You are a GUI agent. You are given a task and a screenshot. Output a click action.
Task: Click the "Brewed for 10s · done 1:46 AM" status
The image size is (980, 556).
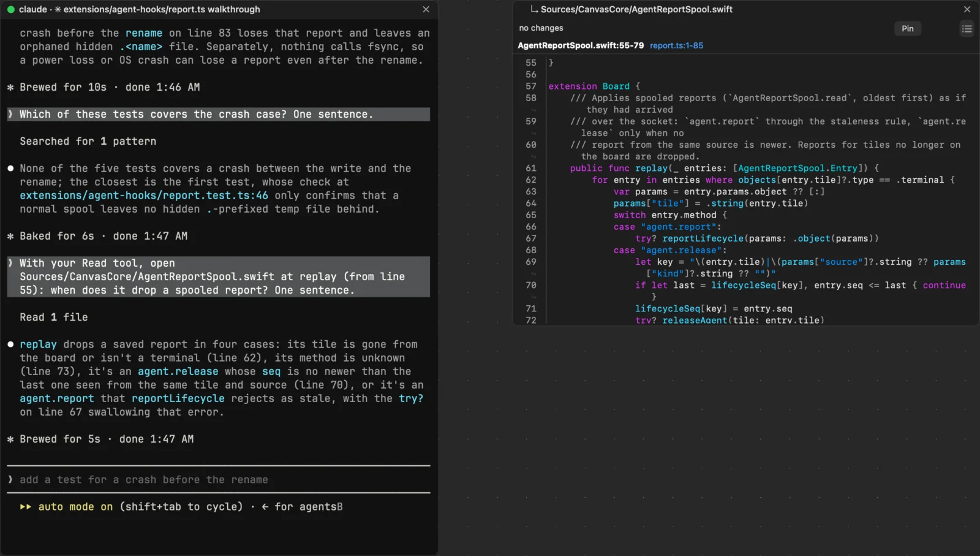click(x=104, y=88)
